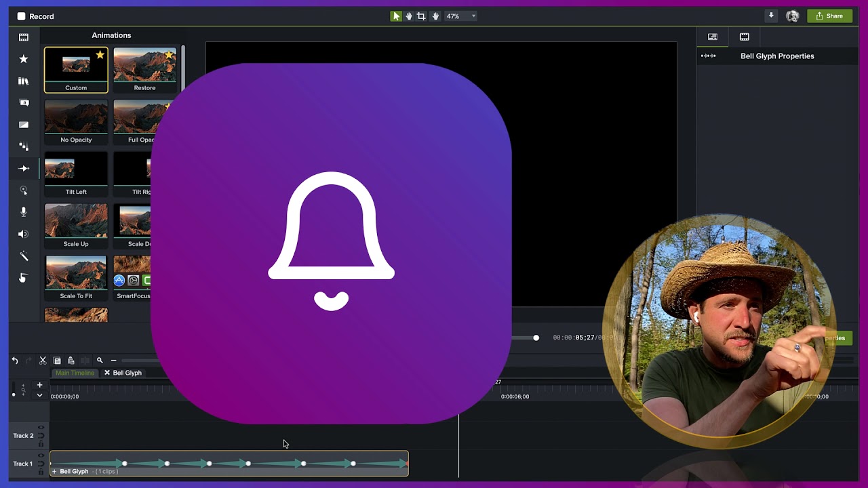Click the playback scrubber handle
Viewport: 868px width, 488px height.
(x=536, y=338)
